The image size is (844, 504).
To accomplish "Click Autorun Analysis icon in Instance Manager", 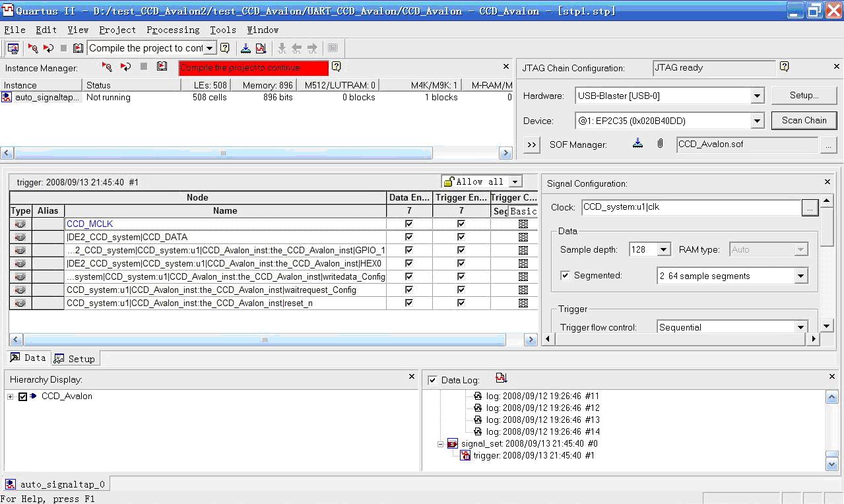I will click(125, 67).
